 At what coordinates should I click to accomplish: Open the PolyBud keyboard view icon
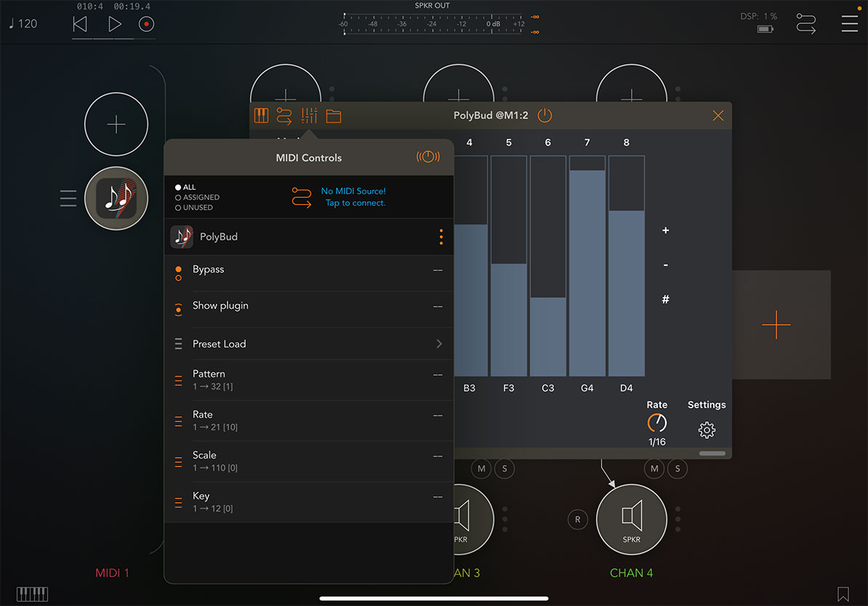tap(261, 116)
